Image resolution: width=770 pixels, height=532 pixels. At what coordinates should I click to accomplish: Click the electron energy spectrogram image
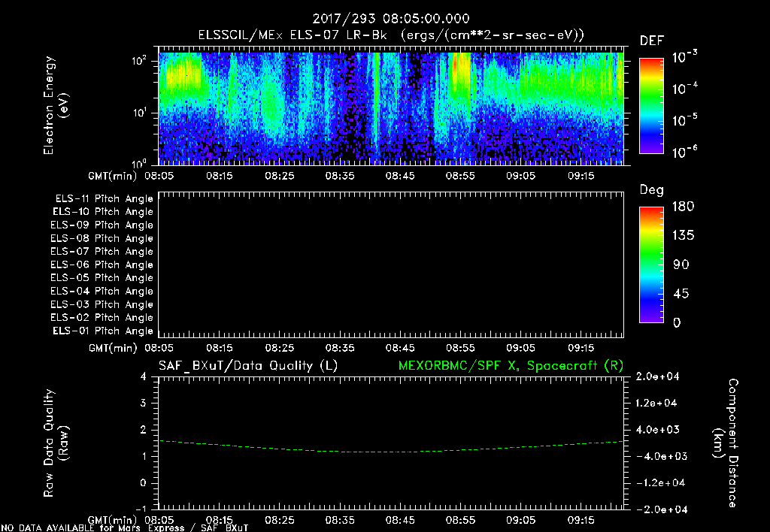click(x=391, y=108)
